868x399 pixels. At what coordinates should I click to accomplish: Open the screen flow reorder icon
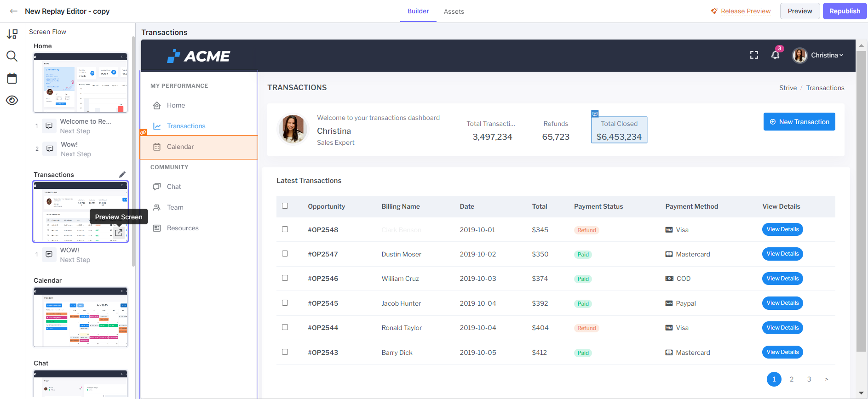coord(12,34)
